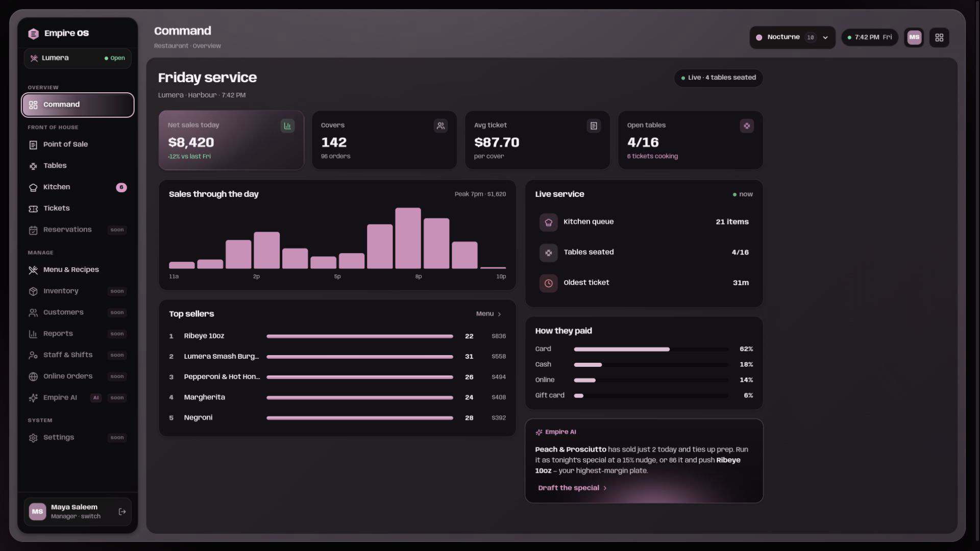This screenshot has height=551, width=980.
Task: Click the Cash payment progress bar
Action: tap(651, 365)
